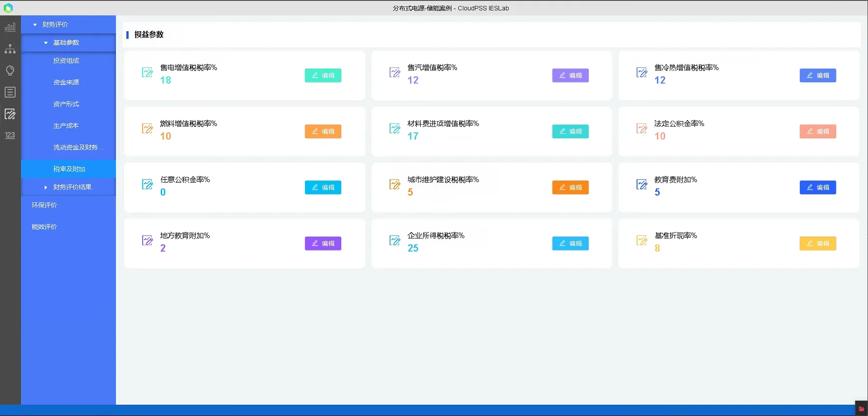Click the 财务评价结果 submenu label
This screenshot has width=868, height=416.
tap(72, 187)
